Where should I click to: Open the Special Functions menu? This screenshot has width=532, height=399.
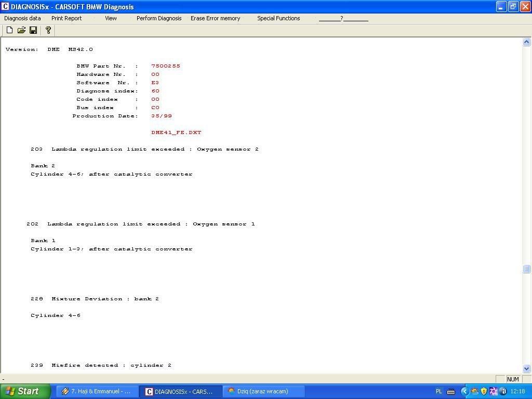tap(278, 18)
